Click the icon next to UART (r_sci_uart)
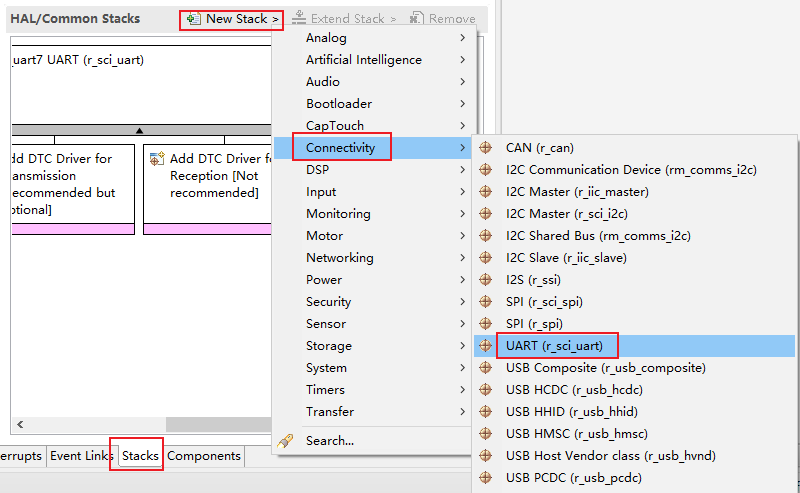Image resolution: width=800 pixels, height=493 pixels. (486, 346)
